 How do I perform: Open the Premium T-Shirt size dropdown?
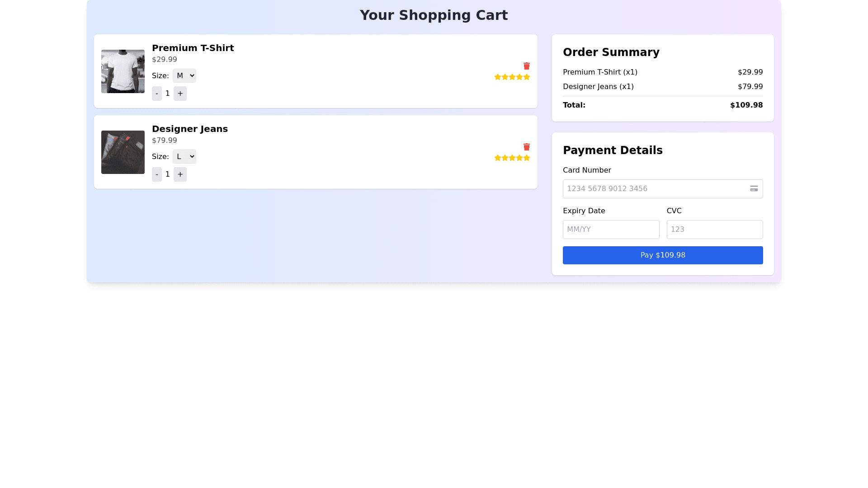tap(184, 75)
